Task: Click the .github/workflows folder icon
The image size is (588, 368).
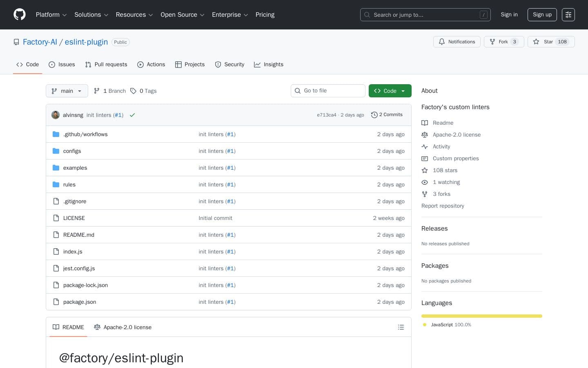Action: tap(56, 134)
